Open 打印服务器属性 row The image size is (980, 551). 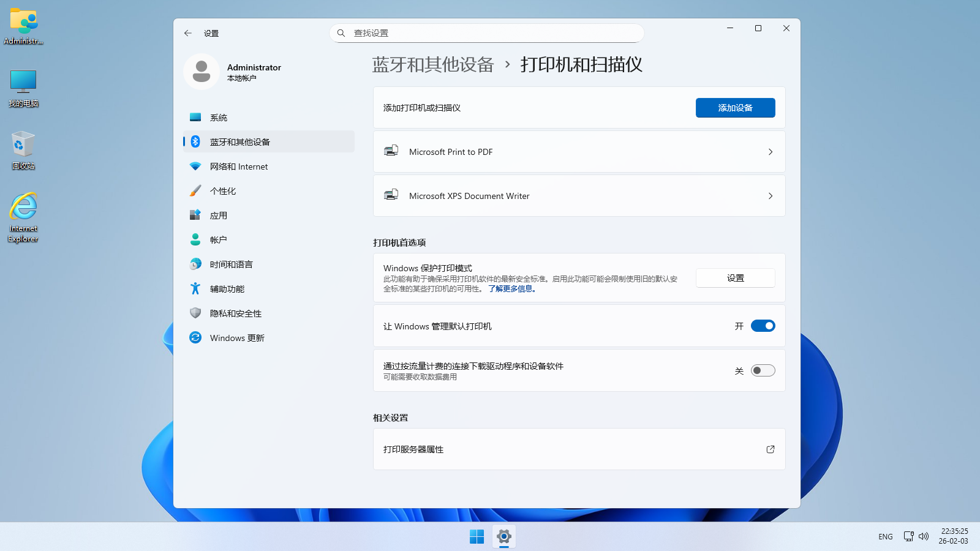(579, 449)
